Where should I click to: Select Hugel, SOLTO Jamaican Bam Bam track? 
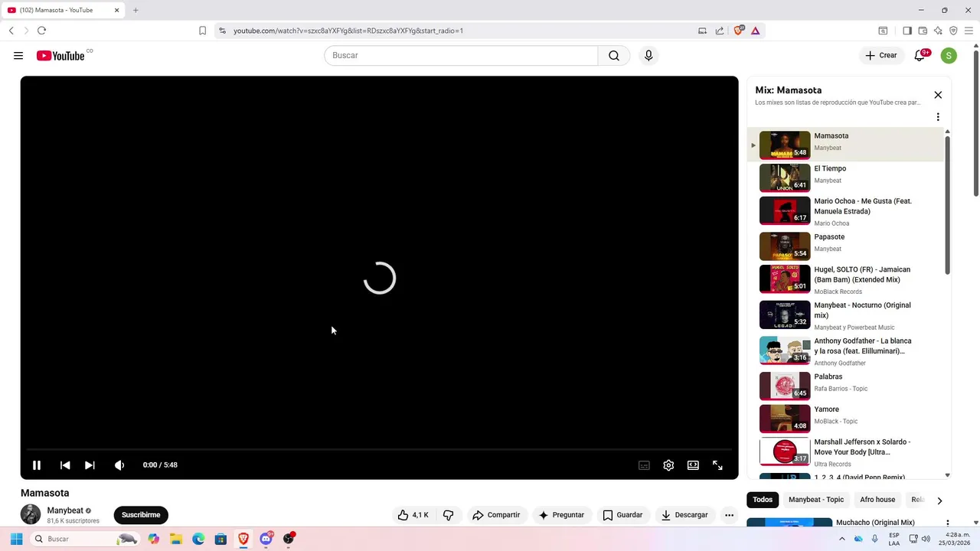tap(846, 280)
